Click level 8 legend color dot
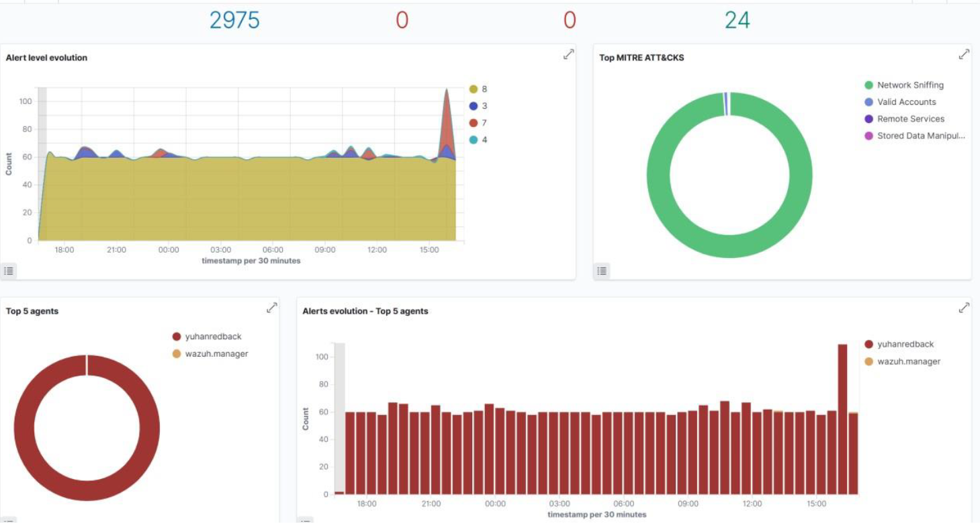The image size is (980, 524). tap(473, 89)
